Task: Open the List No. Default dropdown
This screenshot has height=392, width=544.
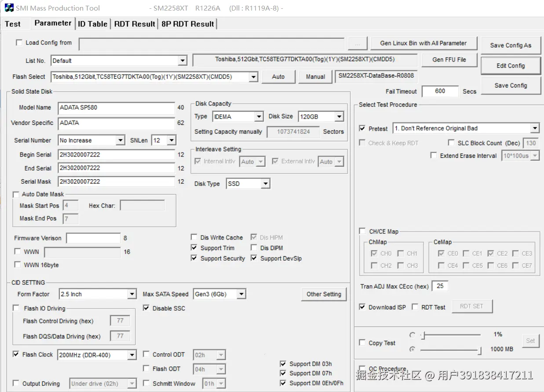Action: 119,61
